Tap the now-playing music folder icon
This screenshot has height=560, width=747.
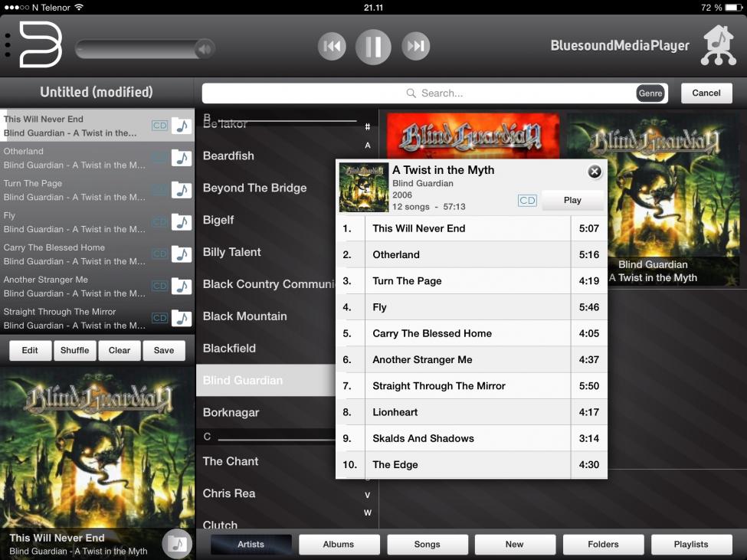pos(177,543)
